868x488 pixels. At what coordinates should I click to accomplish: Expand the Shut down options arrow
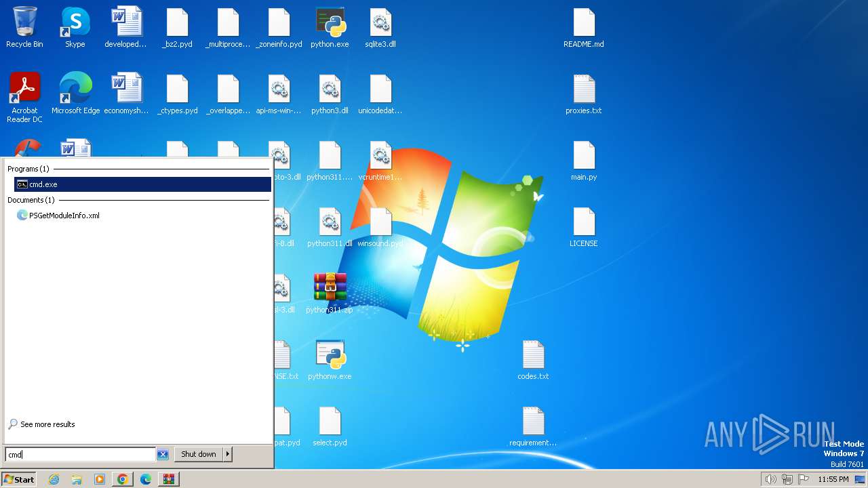coord(228,454)
